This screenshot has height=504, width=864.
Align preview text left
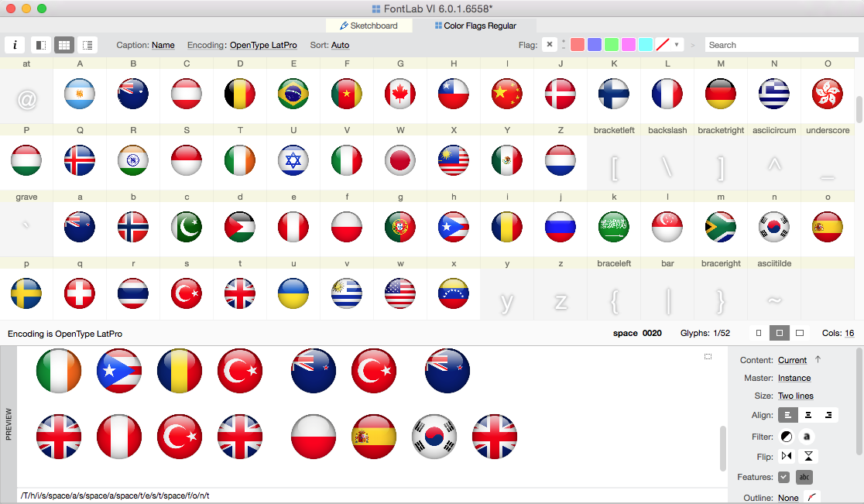pos(788,415)
